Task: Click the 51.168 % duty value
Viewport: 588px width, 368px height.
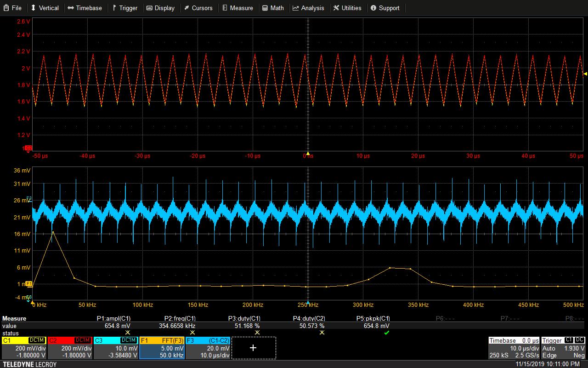Action: (x=248, y=326)
